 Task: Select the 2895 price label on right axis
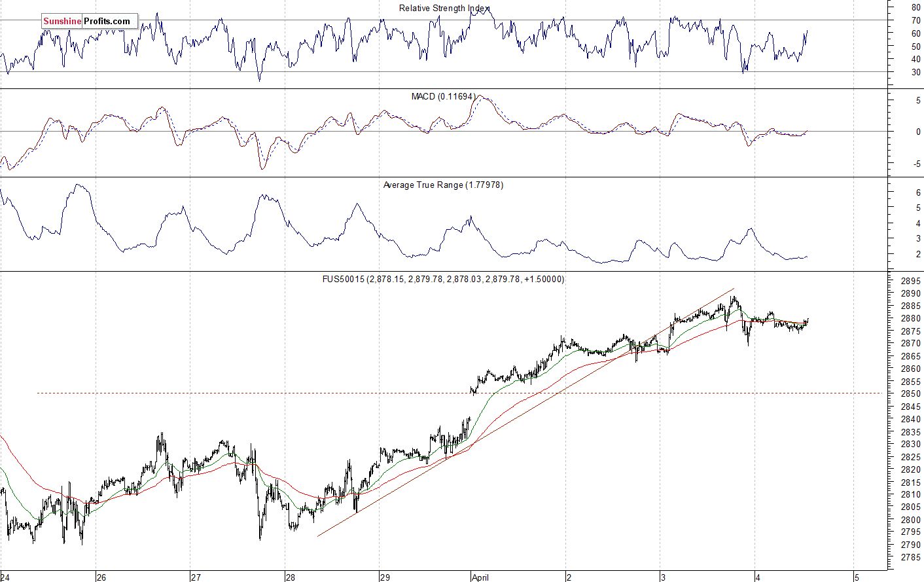point(910,281)
